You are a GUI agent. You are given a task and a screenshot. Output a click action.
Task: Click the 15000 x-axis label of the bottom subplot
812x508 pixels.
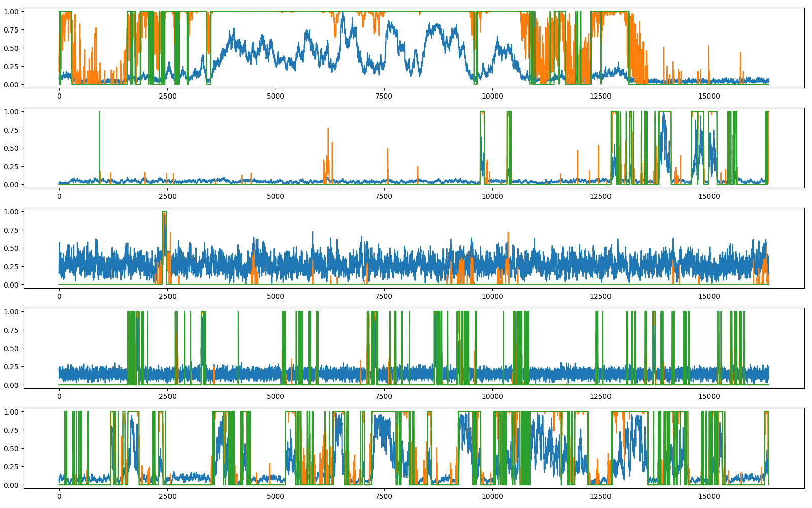(709, 496)
